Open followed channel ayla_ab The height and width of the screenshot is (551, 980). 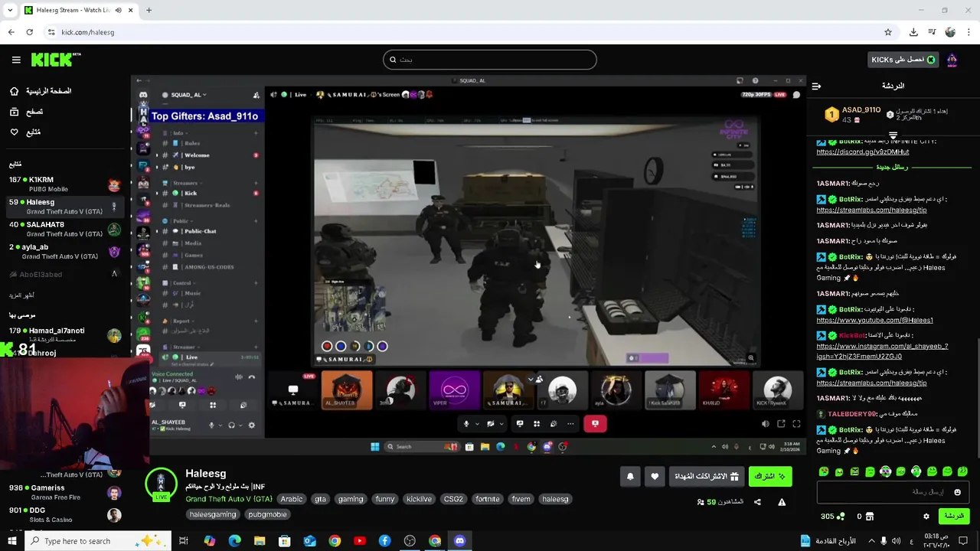tap(65, 251)
